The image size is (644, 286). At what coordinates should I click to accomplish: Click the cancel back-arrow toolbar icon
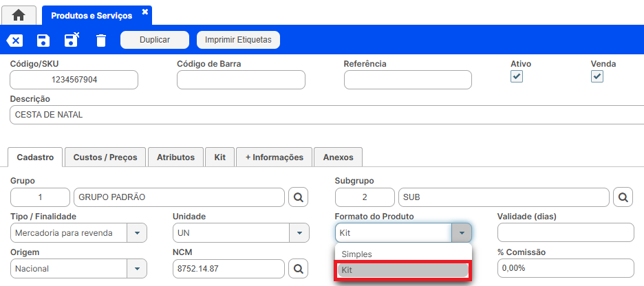[14, 41]
